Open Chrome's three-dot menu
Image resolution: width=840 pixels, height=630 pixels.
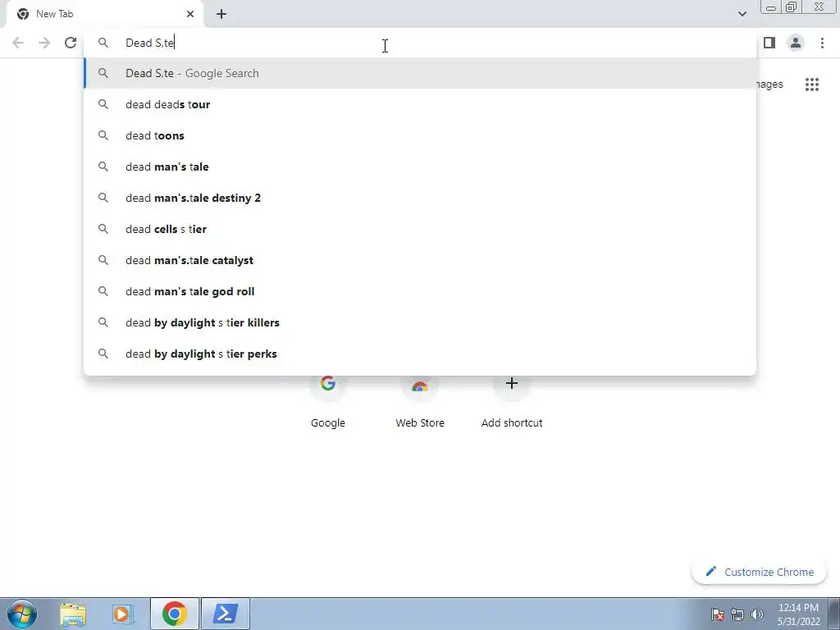click(822, 43)
